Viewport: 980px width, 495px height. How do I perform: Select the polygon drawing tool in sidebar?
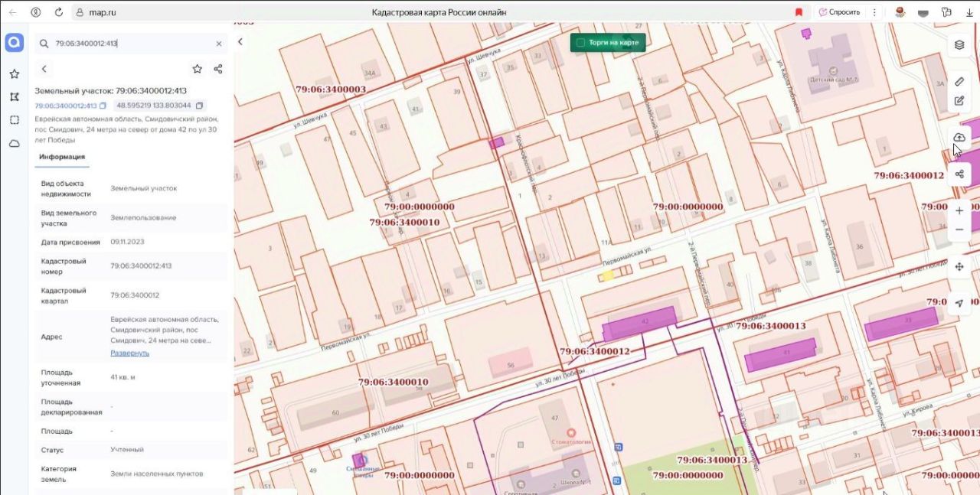14,97
